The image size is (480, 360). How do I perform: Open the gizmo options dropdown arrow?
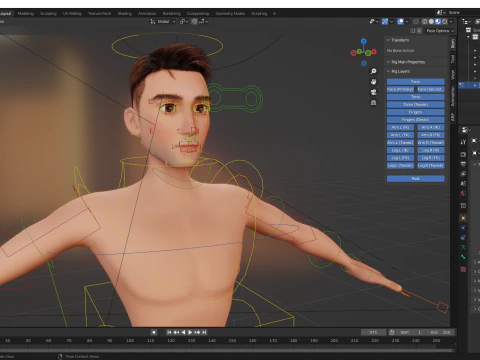[392, 22]
